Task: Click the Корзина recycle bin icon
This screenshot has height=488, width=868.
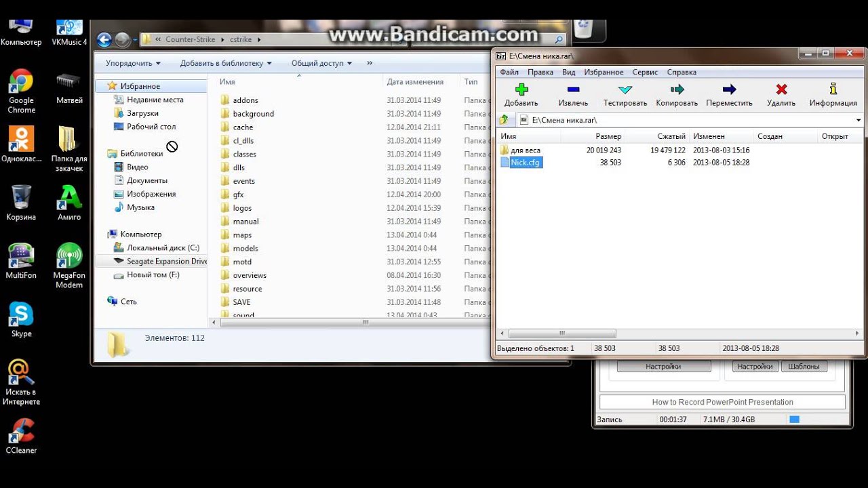Action: (21, 197)
